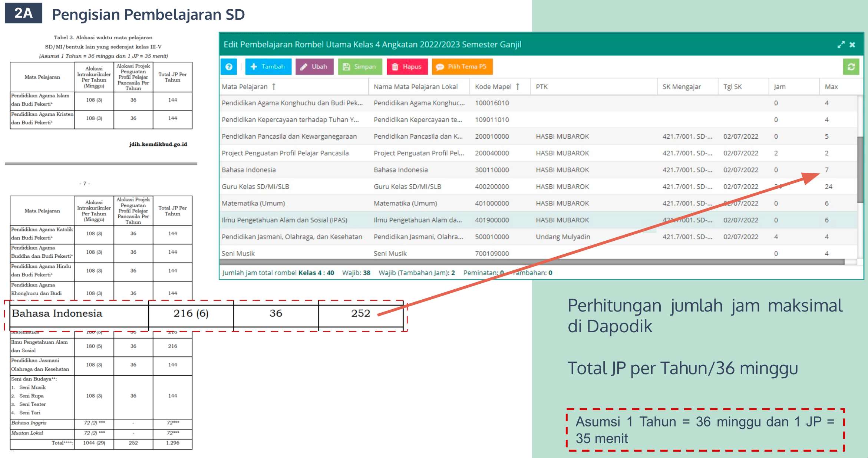Click the vertical scrollbar of the table
The image size is (868, 458).
click(860, 171)
